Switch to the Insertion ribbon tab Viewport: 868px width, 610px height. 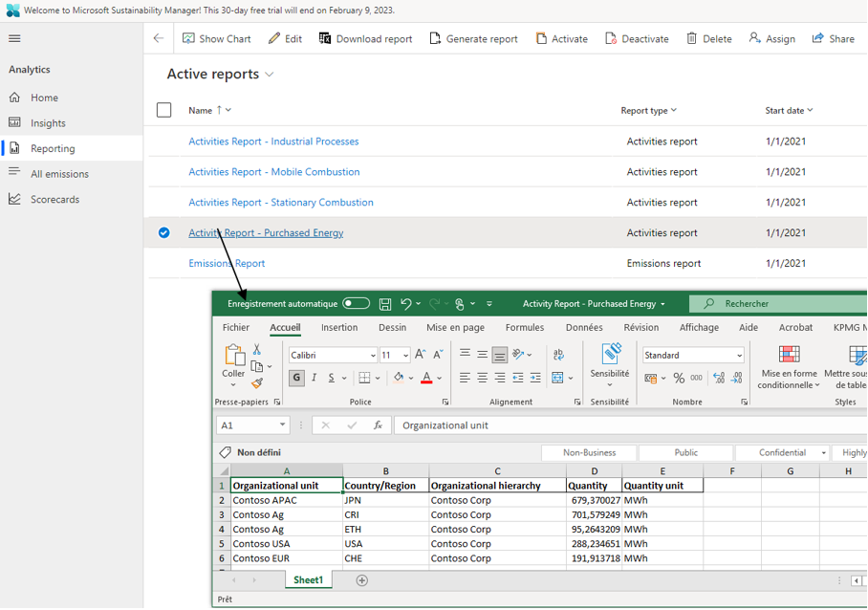click(x=339, y=328)
